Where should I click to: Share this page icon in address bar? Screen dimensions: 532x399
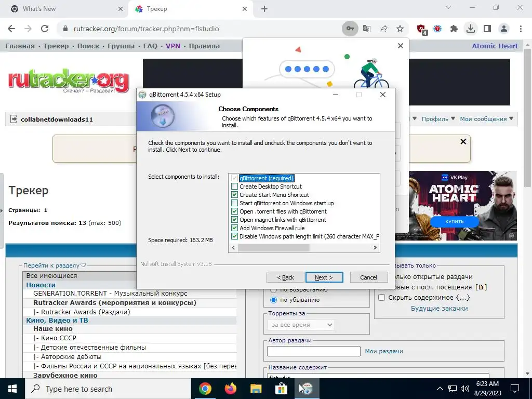[x=383, y=29]
